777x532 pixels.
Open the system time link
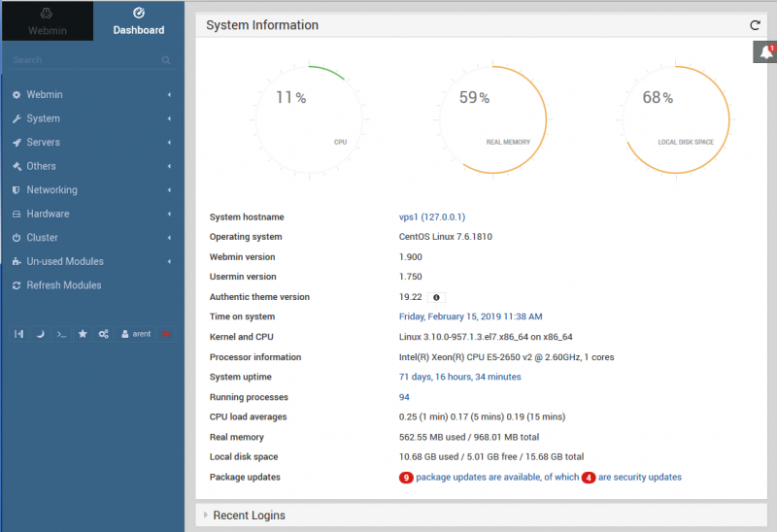[x=471, y=316]
